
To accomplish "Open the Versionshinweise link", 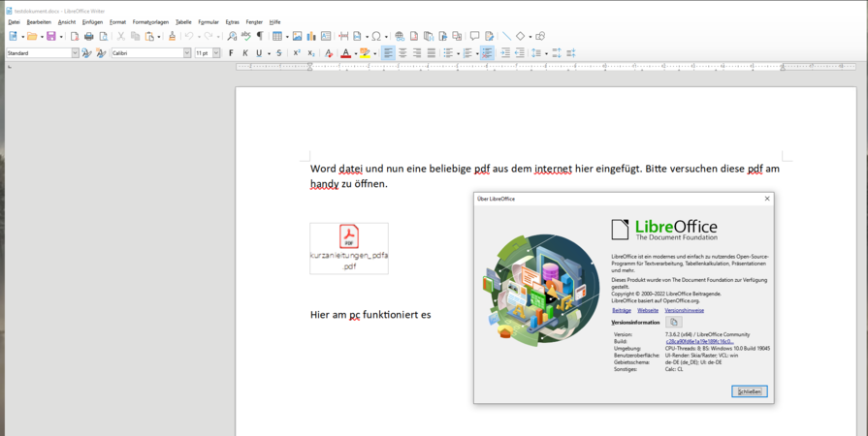I will [684, 310].
